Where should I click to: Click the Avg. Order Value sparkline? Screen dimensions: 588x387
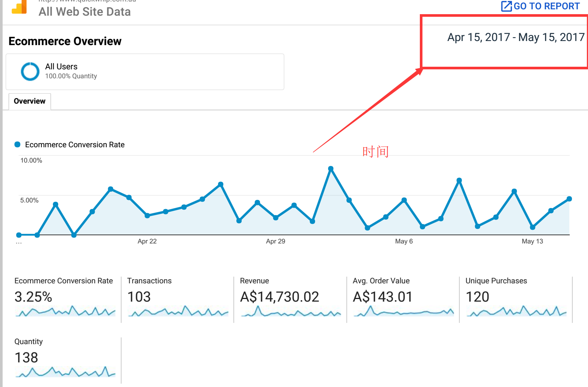click(404, 311)
